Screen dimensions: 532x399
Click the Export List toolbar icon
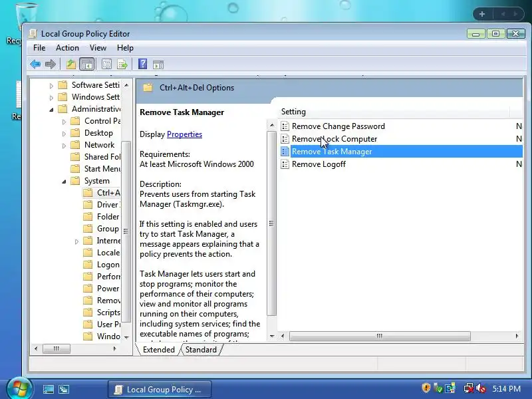point(122,64)
